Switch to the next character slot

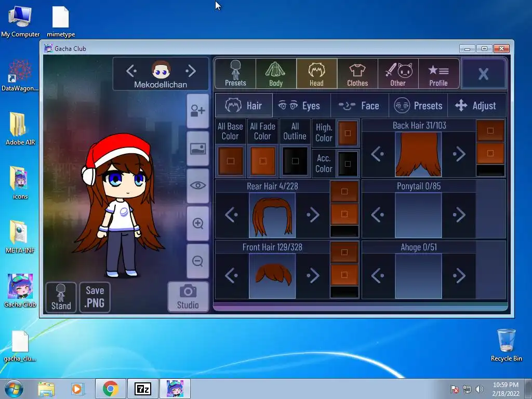[x=191, y=71]
